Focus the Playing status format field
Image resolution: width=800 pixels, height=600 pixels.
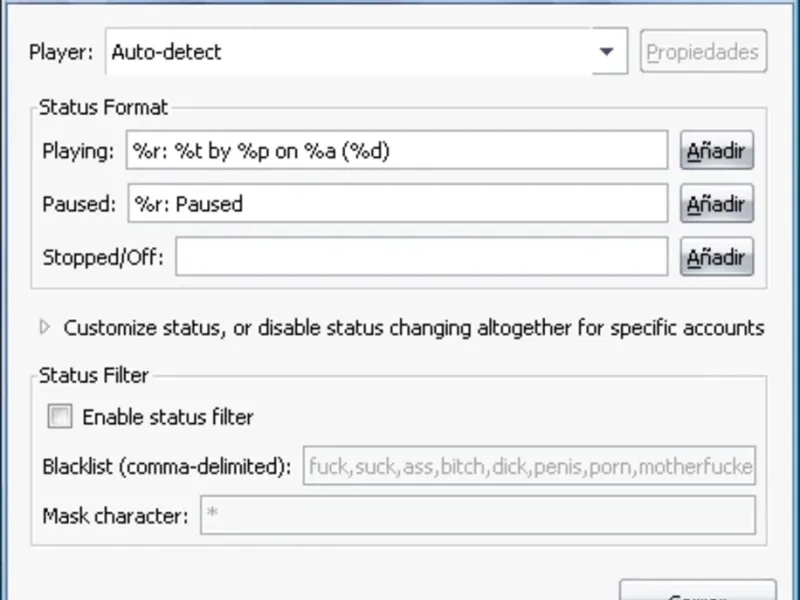397,151
